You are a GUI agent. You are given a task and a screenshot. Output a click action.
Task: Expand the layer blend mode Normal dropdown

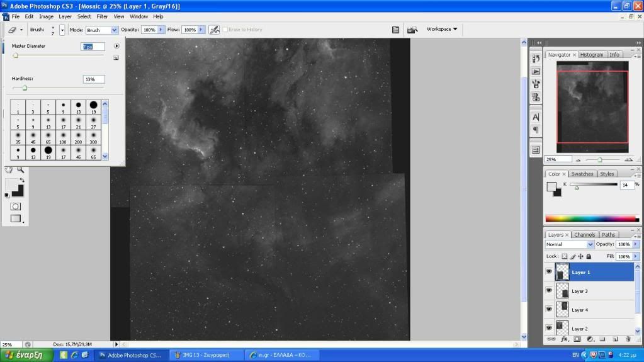570,244
